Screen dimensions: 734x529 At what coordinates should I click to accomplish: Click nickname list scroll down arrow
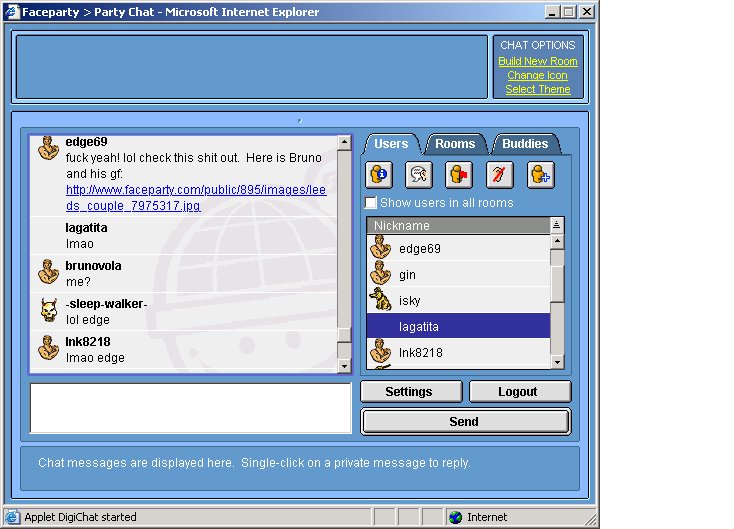557,362
